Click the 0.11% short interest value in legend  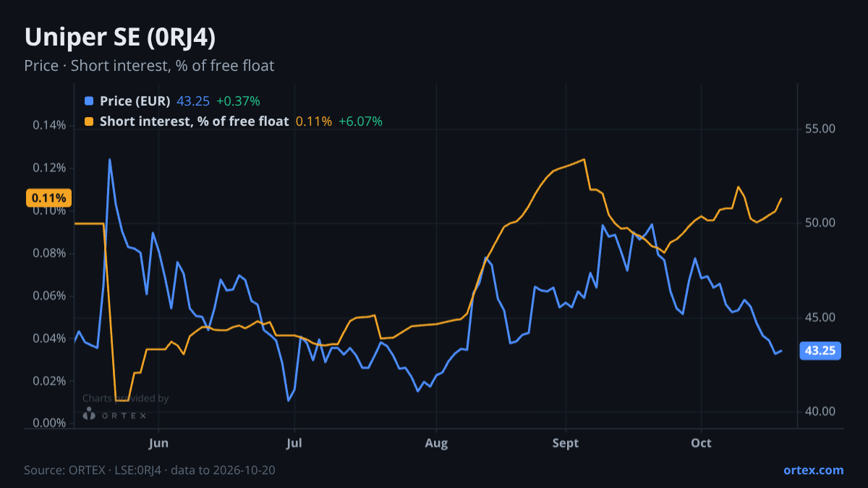click(314, 121)
